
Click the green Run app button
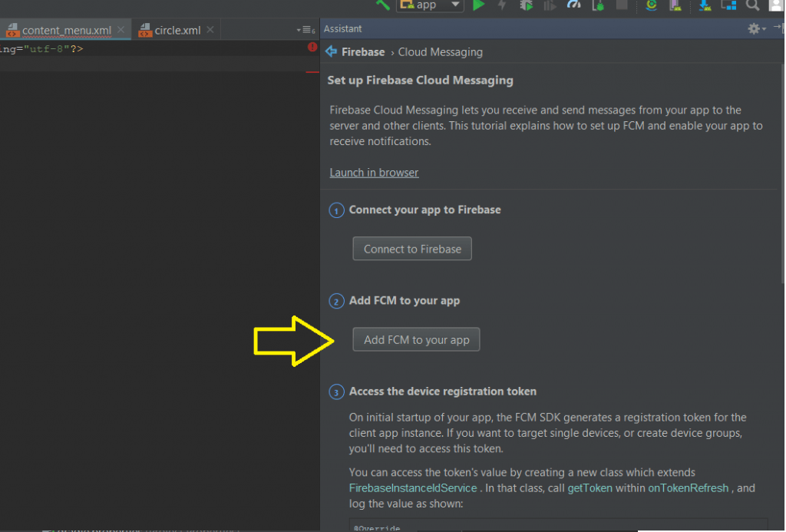tap(479, 5)
